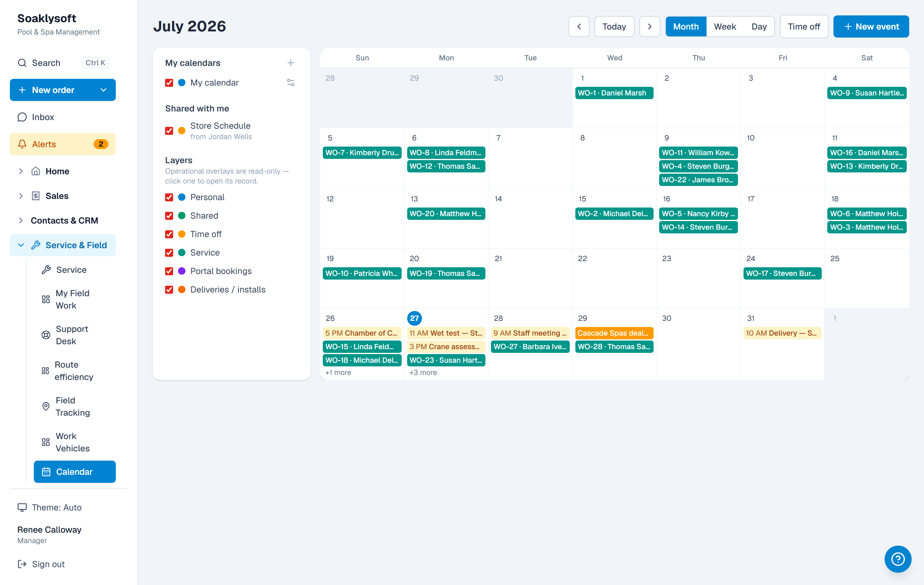924x585 pixels.
Task: Open Route efficiency page
Action: pyautogui.click(x=75, y=371)
